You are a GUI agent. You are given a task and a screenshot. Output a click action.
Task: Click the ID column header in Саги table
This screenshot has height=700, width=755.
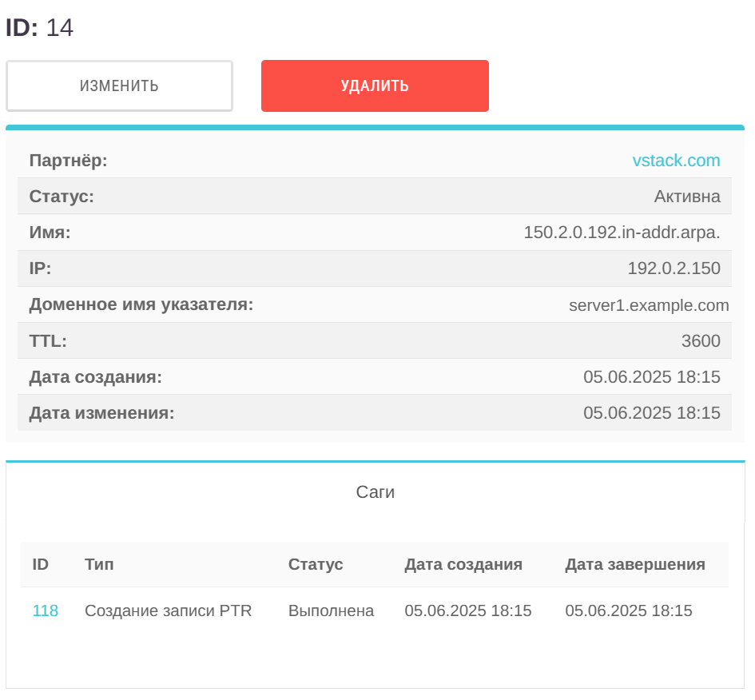click(41, 565)
